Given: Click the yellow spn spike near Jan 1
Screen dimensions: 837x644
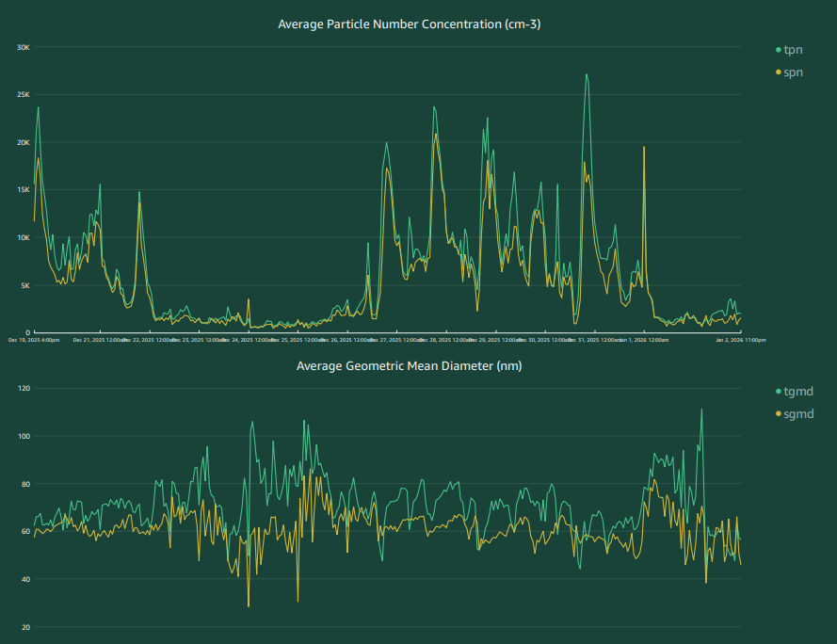Looking at the screenshot, I should pos(645,148).
